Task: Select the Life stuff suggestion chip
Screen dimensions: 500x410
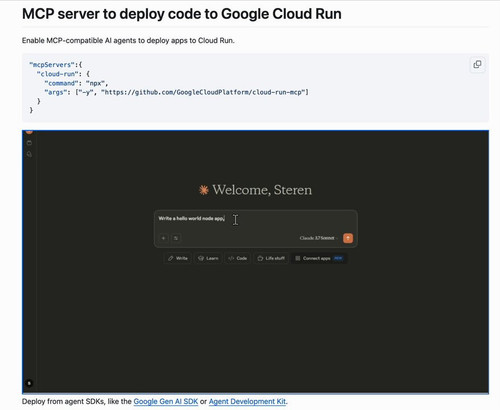Action: point(271,258)
